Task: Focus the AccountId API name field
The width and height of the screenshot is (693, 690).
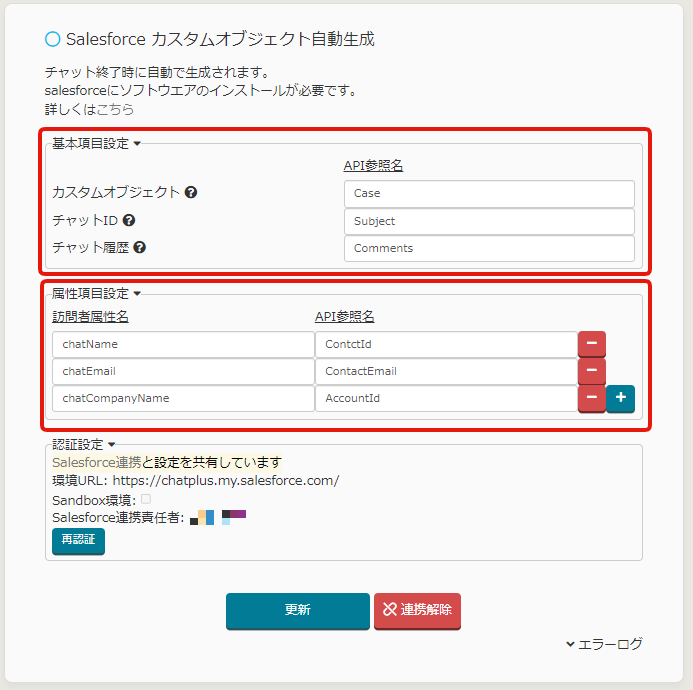Action: [446, 398]
